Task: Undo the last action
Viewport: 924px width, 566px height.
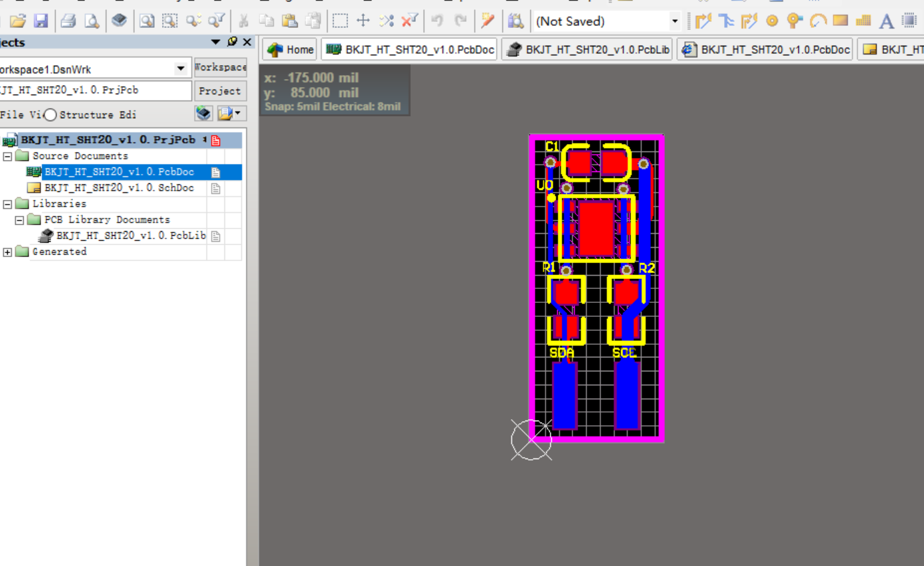Action: [437, 21]
